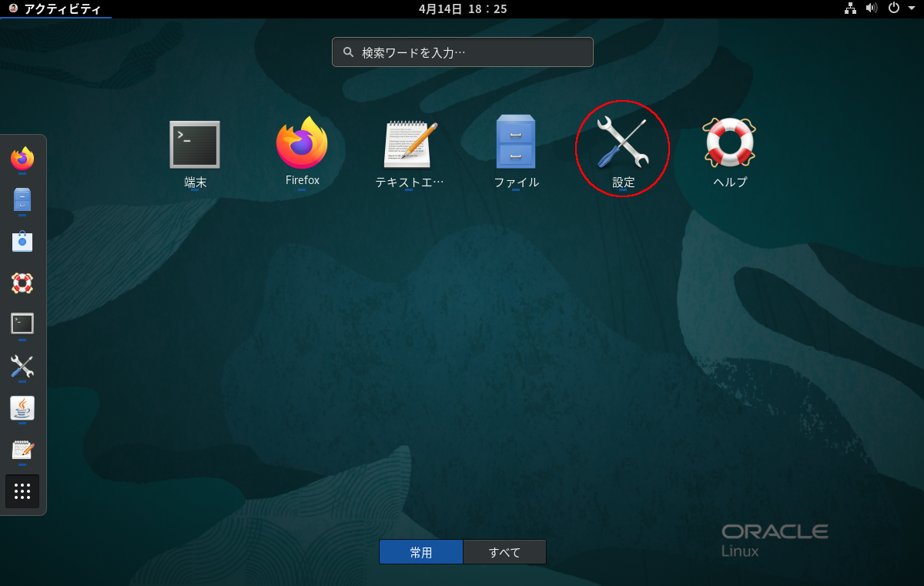Launch Software shopping bag from the dock
This screenshot has width=924, height=586.
tap(22, 242)
